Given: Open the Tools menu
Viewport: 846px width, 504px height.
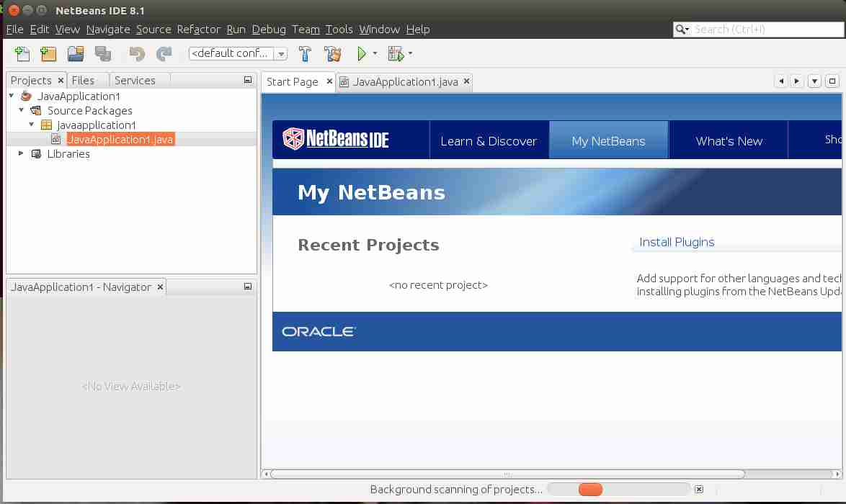Looking at the screenshot, I should [x=339, y=30].
